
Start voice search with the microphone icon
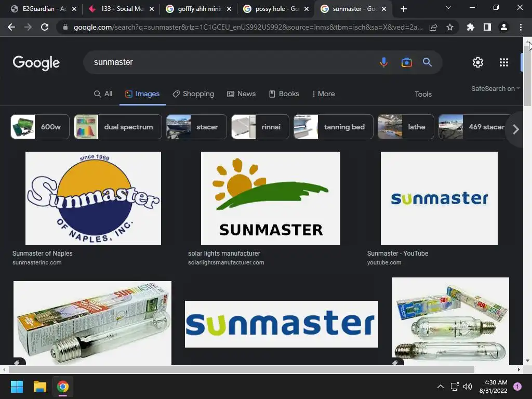384,62
